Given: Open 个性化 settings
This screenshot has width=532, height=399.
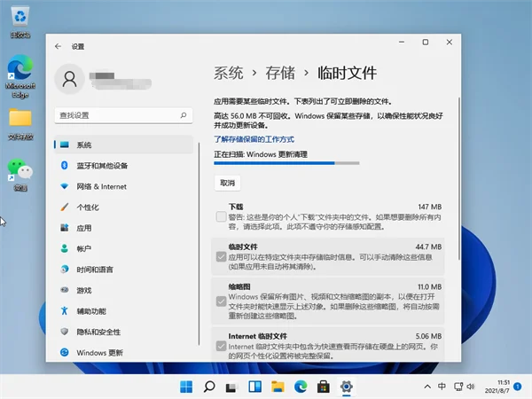Looking at the screenshot, I should click(123, 207).
